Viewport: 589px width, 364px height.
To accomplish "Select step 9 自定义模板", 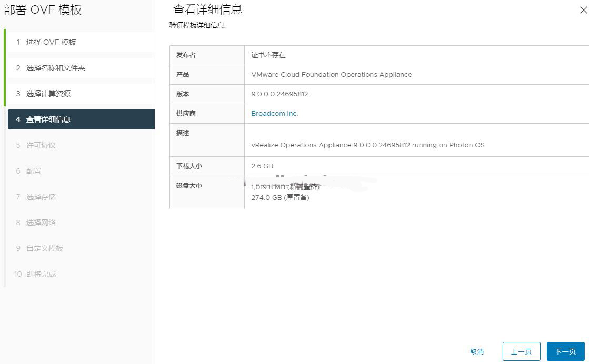I will pos(44,248).
